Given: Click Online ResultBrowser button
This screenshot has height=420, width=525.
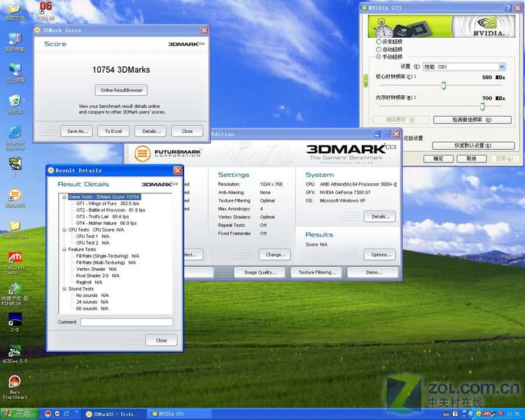Looking at the screenshot, I should pos(121,90).
